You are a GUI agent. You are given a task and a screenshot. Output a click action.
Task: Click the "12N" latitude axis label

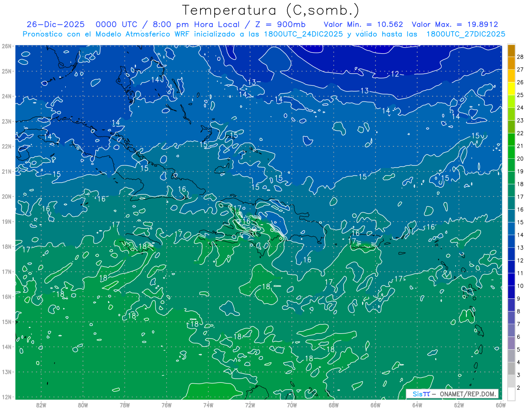(x=6, y=397)
